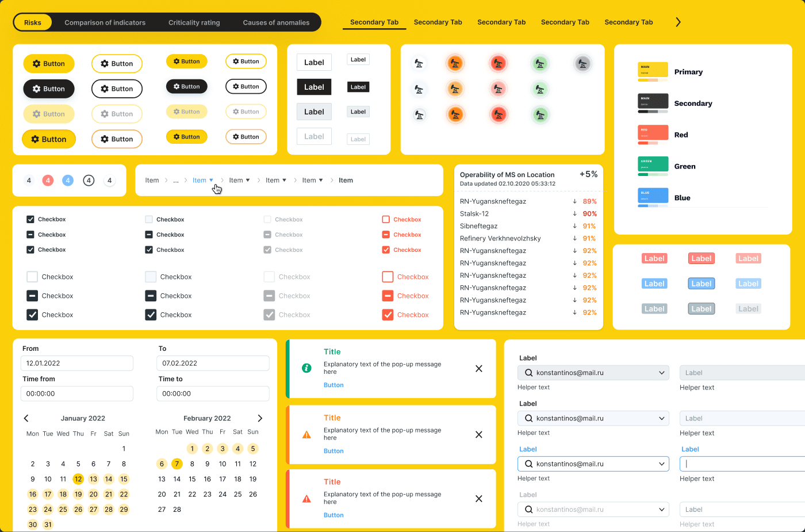Click the large black outlined Button
This screenshot has height=532, width=805.
pyautogui.click(x=117, y=89)
